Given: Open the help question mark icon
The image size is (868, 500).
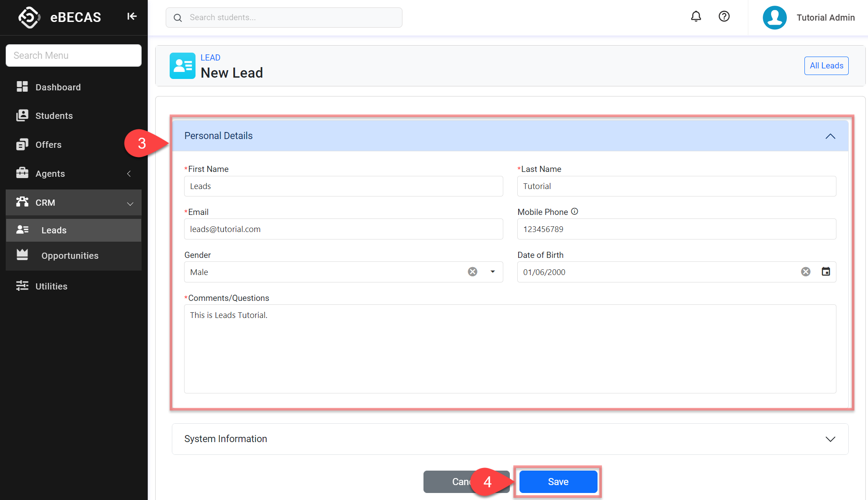Looking at the screenshot, I should [724, 17].
